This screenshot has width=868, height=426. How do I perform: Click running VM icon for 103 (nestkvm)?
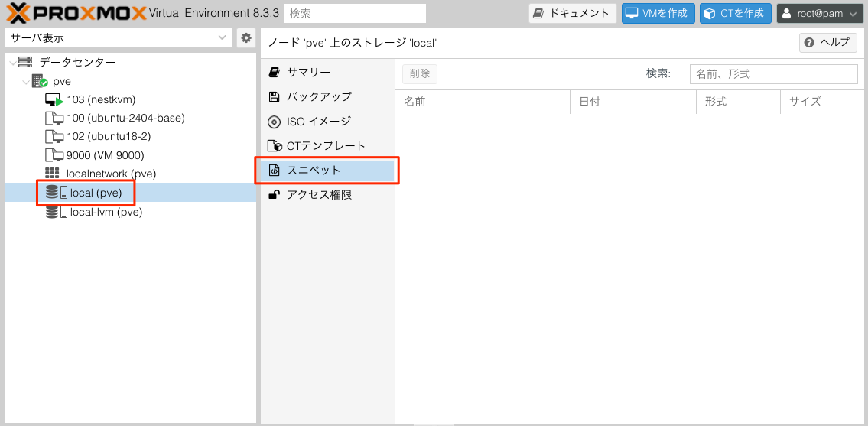pyautogui.click(x=54, y=99)
